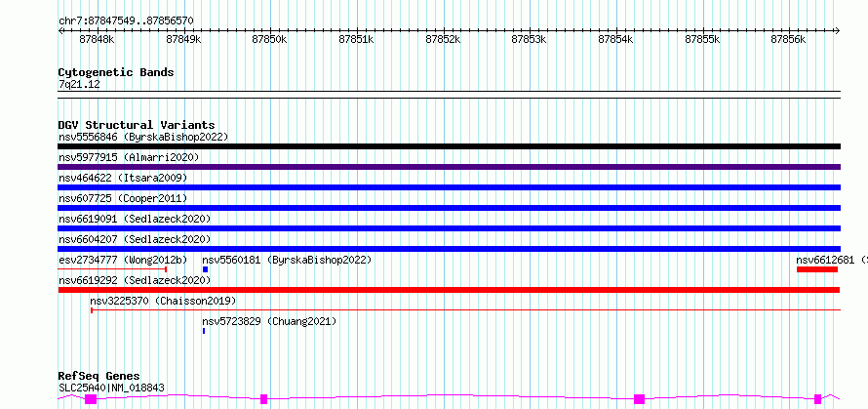The width and height of the screenshot is (868, 409).
Task: Click the black nsv5556846 variant bar
Action: pyautogui.click(x=449, y=146)
